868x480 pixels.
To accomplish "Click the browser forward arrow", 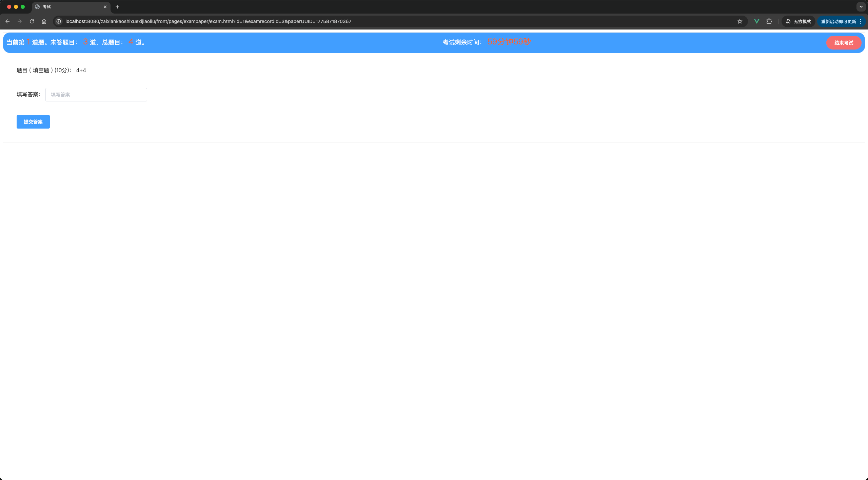I will click(20, 21).
